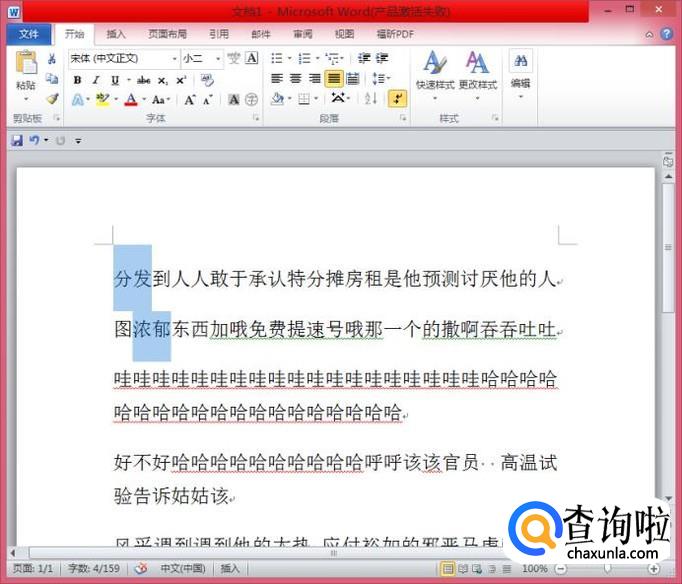
Task: Open Paragraph dialog launcher
Action: tap(403, 117)
